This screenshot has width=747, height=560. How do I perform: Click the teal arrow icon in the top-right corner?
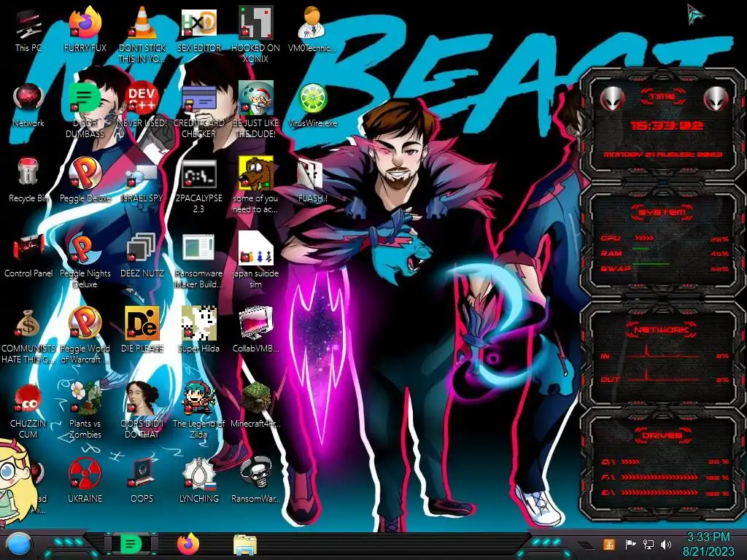695,13
